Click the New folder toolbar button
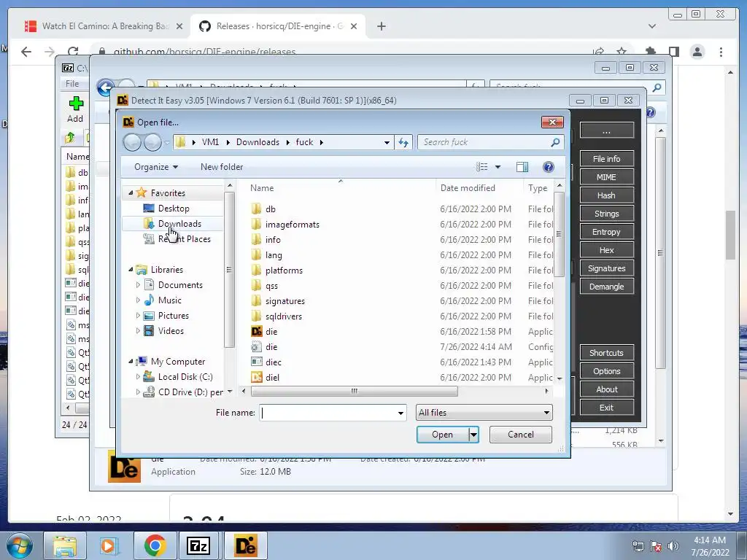 pyautogui.click(x=222, y=167)
